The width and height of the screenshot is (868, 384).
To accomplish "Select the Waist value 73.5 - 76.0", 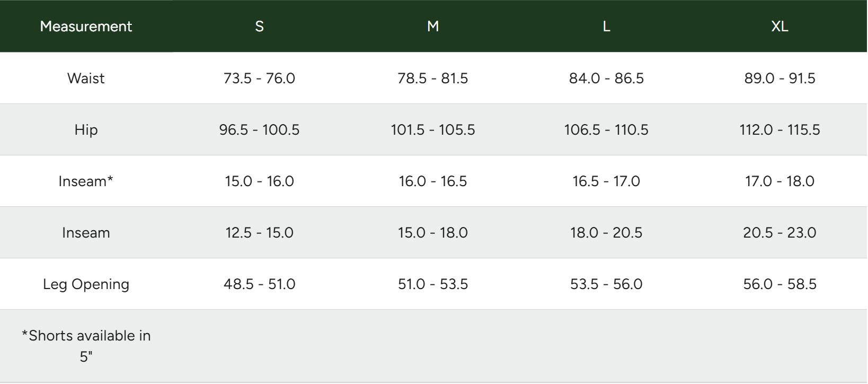I will 259,78.
